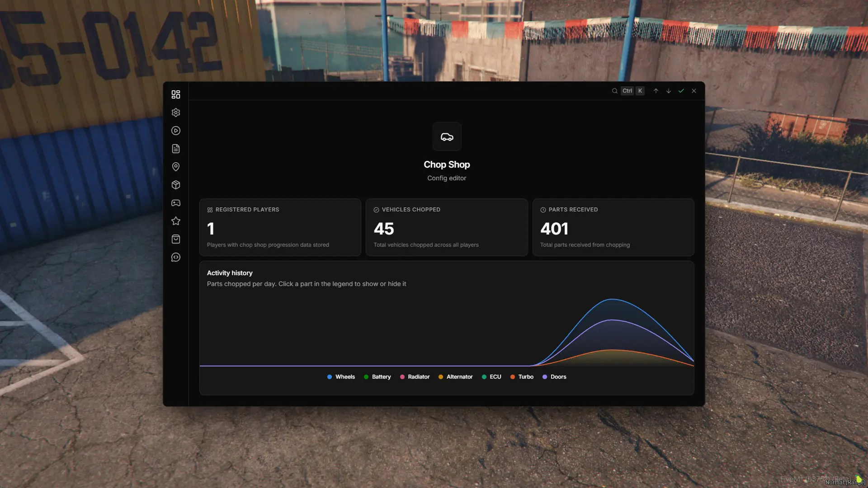Click the 401 parts received value
868x488 pixels.
pos(554,229)
